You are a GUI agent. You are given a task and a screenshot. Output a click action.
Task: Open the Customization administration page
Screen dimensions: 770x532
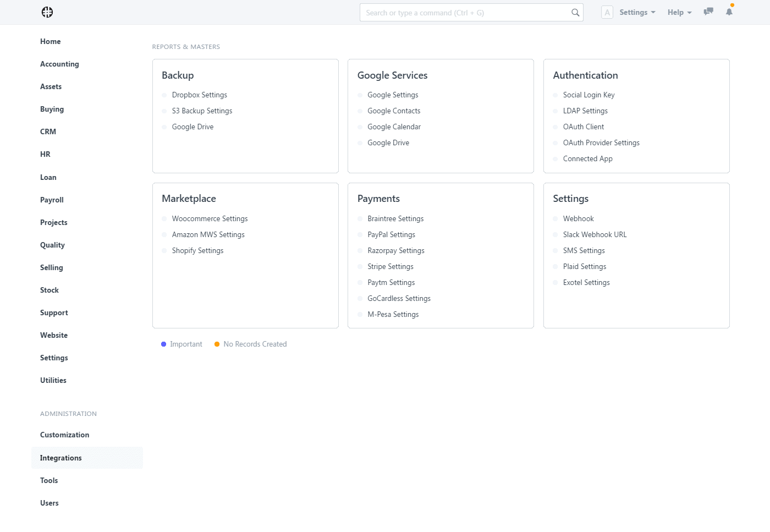click(64, 435)
